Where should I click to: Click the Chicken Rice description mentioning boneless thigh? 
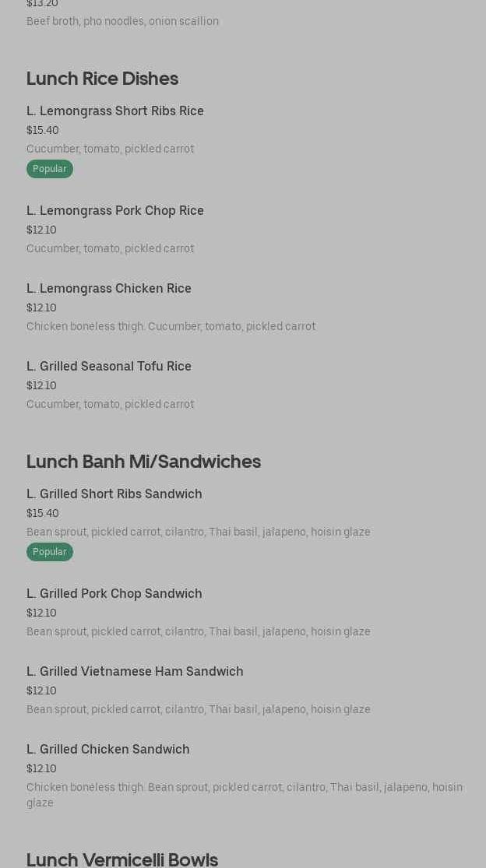tap(171, 326)
